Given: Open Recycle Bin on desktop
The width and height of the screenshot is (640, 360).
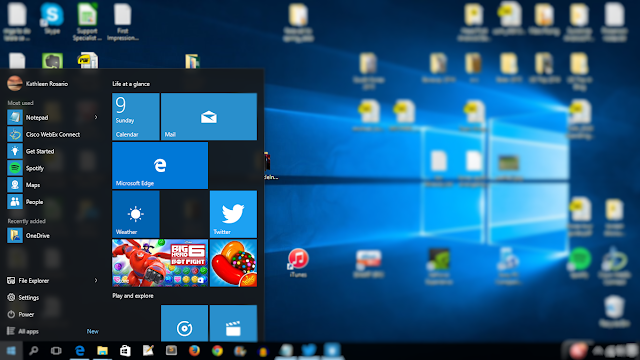Looking at the screenshot, I should click(614, 311).
